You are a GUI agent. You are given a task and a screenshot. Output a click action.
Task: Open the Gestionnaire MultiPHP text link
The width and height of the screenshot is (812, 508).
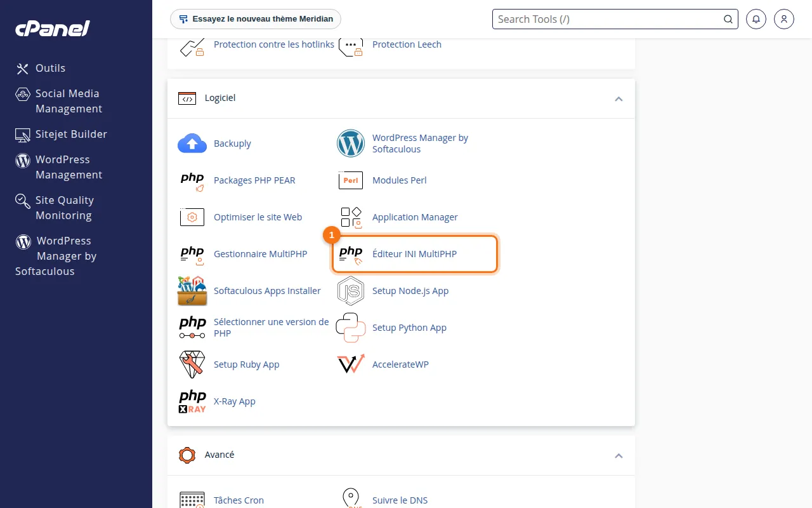[x=260, y=254]
